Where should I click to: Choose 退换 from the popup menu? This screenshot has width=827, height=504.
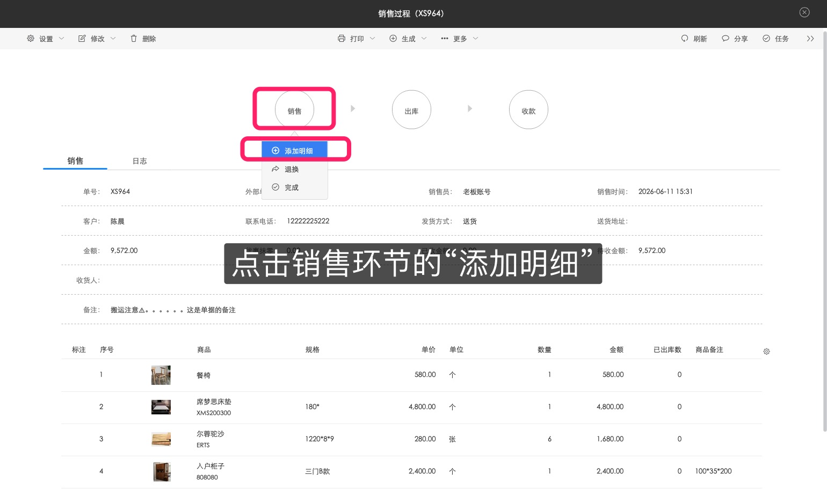point(294,169)
